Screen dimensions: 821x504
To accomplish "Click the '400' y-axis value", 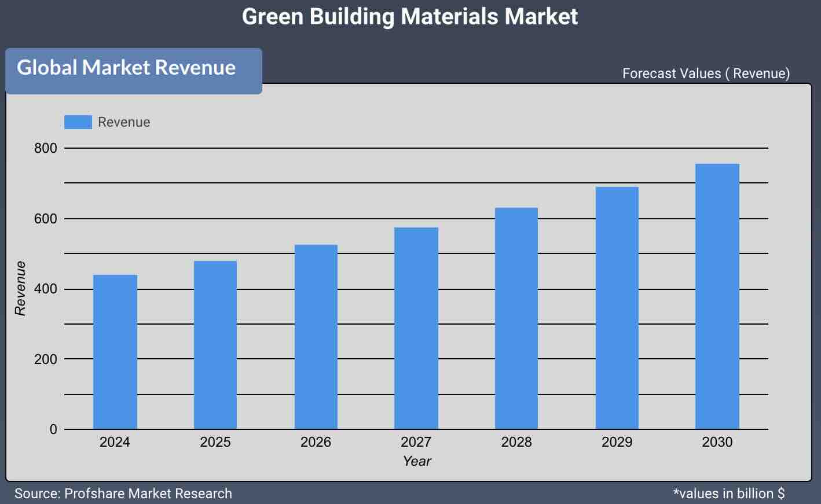I will pyautogui.click(x=46, y=289).
